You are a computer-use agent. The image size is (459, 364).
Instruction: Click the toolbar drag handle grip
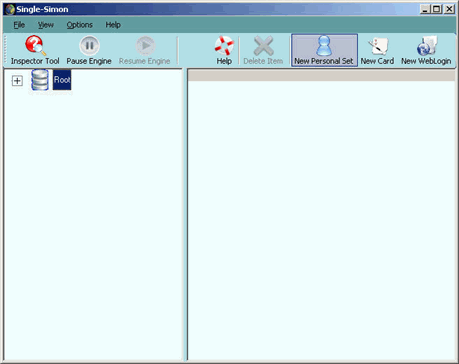(x=5, y=50)
